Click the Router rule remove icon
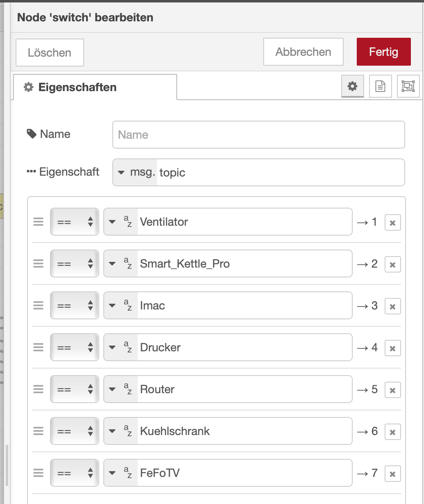Screen dimensions: 424x504 tap(392, 390)
